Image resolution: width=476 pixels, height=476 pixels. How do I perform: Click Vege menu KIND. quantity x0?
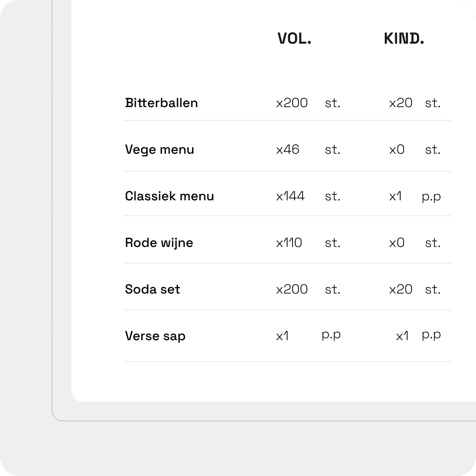396,149
